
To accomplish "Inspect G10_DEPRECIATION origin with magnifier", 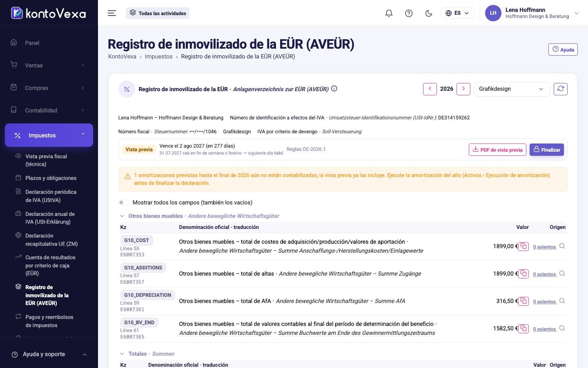I will pos(562,301).
